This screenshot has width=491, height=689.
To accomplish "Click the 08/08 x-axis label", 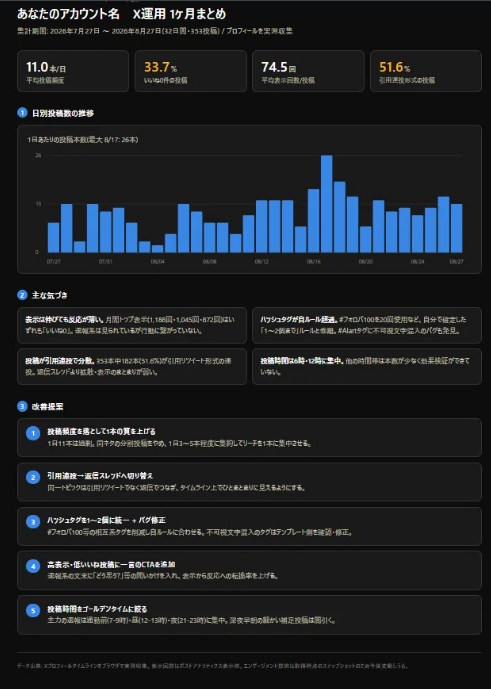I will [x=209, y=261].
